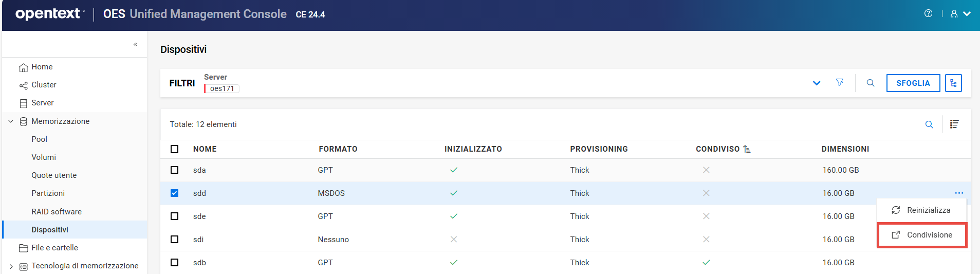
Task: Collapse the left navigation sidebar
Action: coord(136,45)
